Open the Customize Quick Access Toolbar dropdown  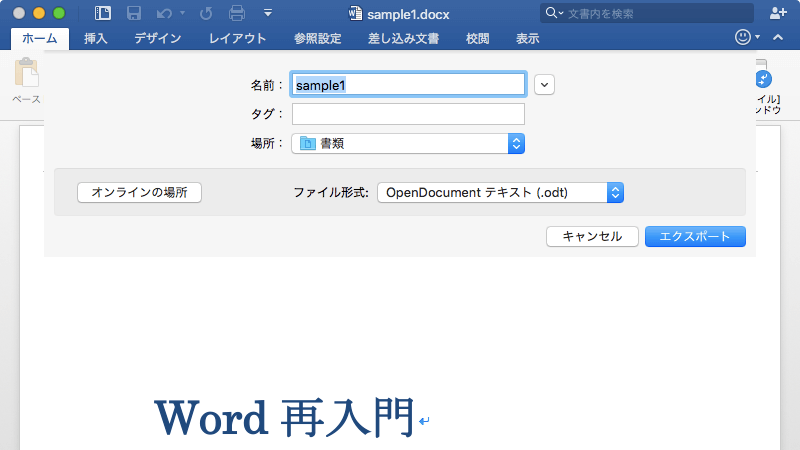click(x=268, y=13)
